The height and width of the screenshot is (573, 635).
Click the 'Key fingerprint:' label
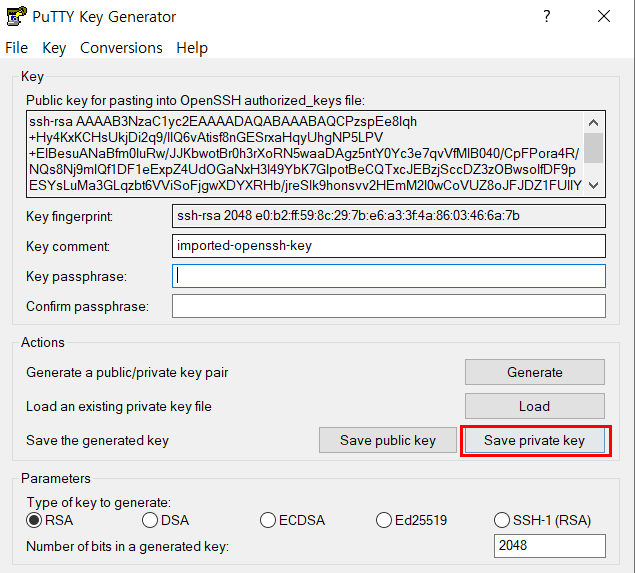pos(69,217)
